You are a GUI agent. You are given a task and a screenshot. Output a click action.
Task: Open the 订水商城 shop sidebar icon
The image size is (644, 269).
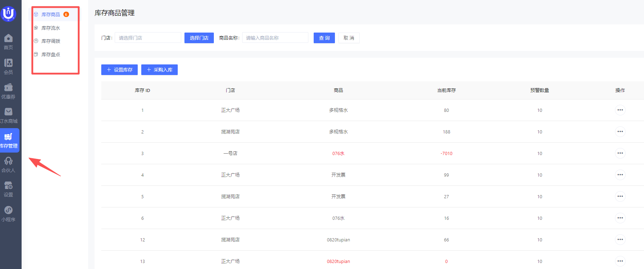click(8, 115)
